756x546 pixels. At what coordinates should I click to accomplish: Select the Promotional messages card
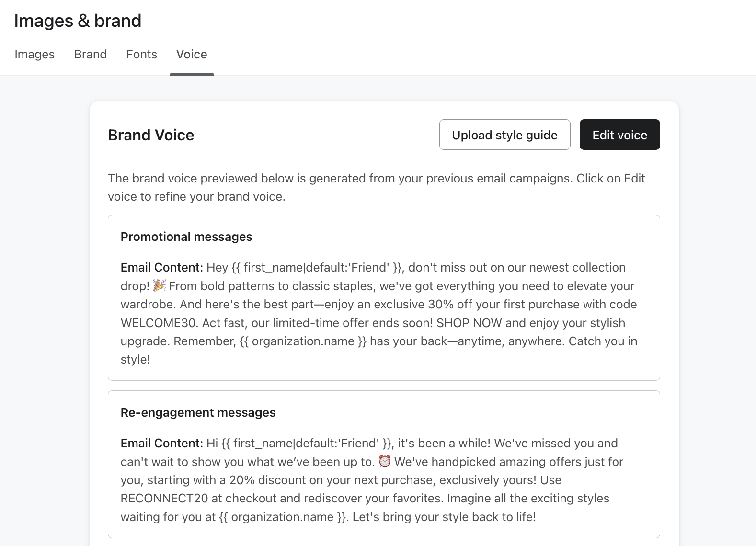(x=383, y=297)
